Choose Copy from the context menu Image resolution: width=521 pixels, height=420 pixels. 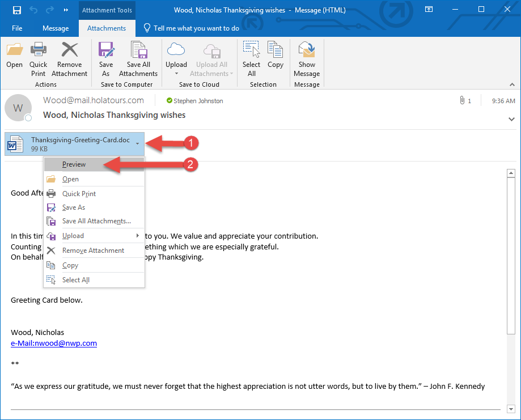(94, 265)
